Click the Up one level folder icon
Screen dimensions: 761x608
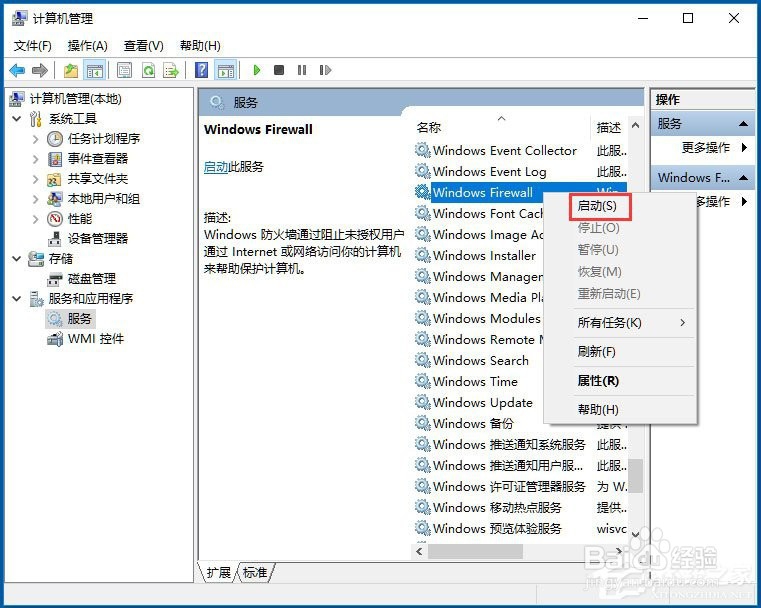click(71, 70)
